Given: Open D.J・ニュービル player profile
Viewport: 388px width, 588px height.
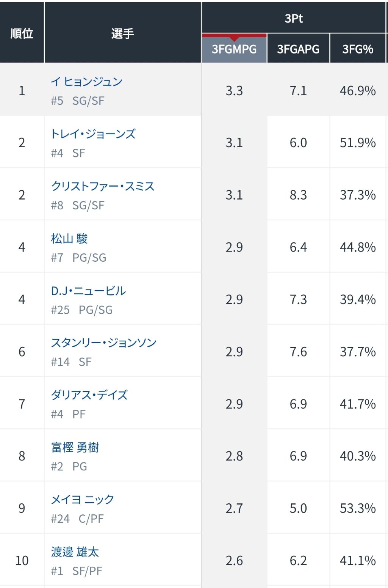Looking at the screenshot, I should [88, 291].
